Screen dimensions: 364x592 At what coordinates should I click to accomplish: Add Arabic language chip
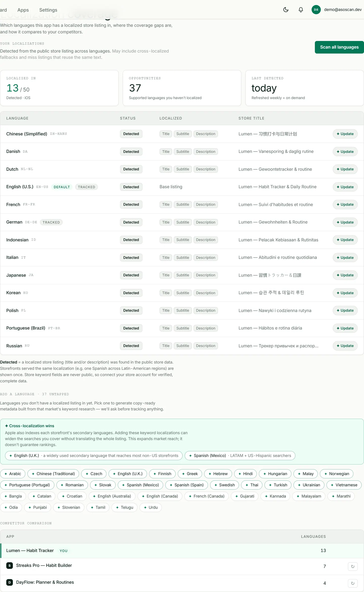click(13, 474)
